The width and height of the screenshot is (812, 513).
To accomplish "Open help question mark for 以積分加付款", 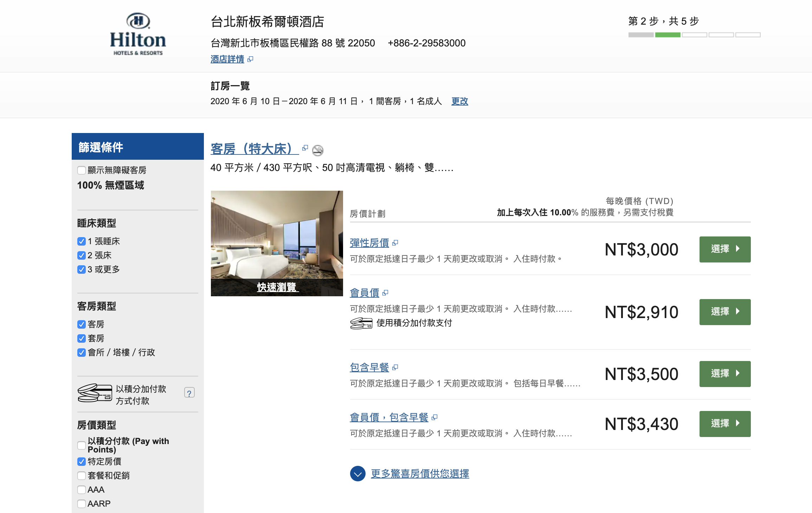I will click(x=189, y=393).
